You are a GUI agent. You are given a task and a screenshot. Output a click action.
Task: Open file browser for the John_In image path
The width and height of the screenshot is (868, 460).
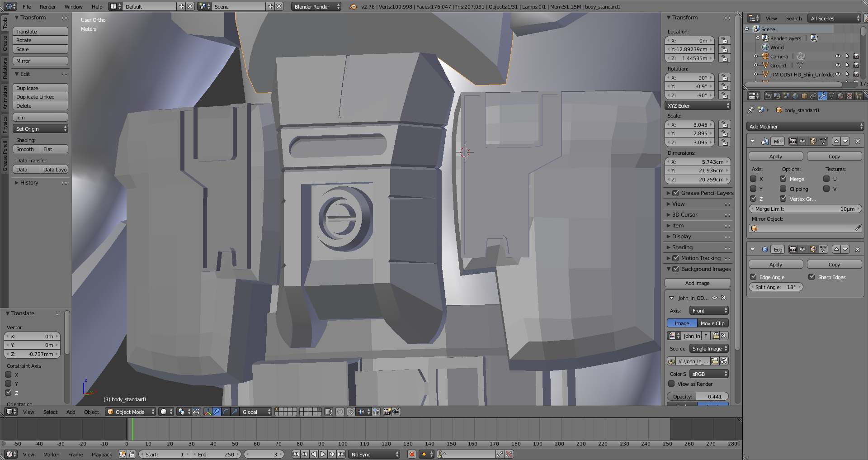tap(715, 361)
